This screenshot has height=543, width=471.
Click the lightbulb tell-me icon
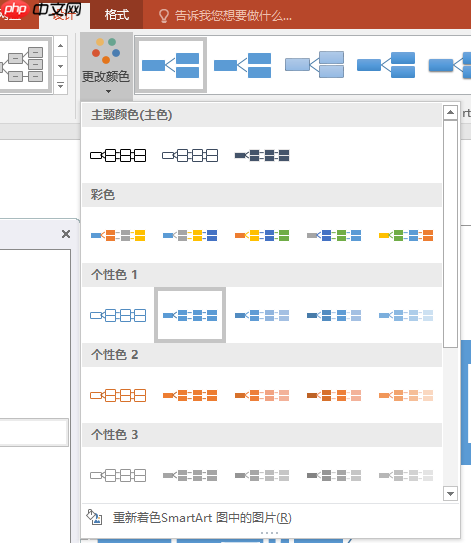click(x=163, y=16)
